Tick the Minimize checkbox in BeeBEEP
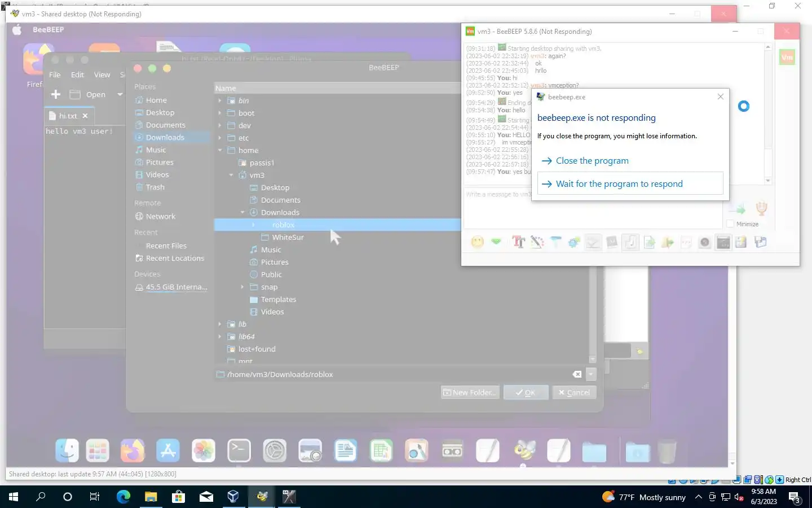Viewport: 812px width, 508px height. tap(730, 224)
